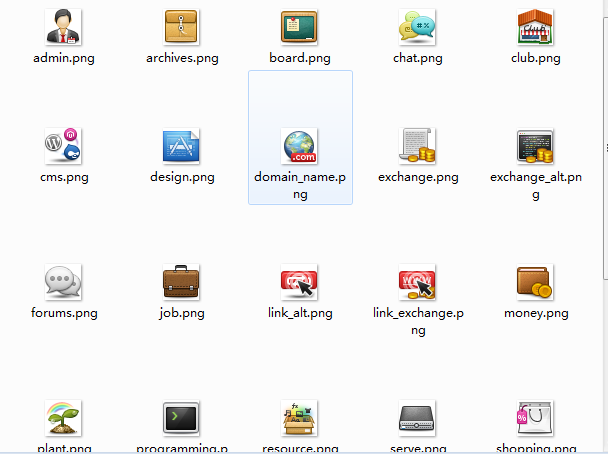This screenshot has width=608, height=454.
Task: Click the design.png file name label
Action: (x=182, y=177)
